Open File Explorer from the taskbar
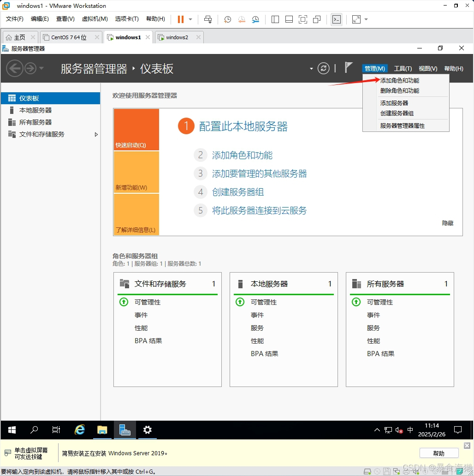474x476 pixels. click(x=102, y=430)
